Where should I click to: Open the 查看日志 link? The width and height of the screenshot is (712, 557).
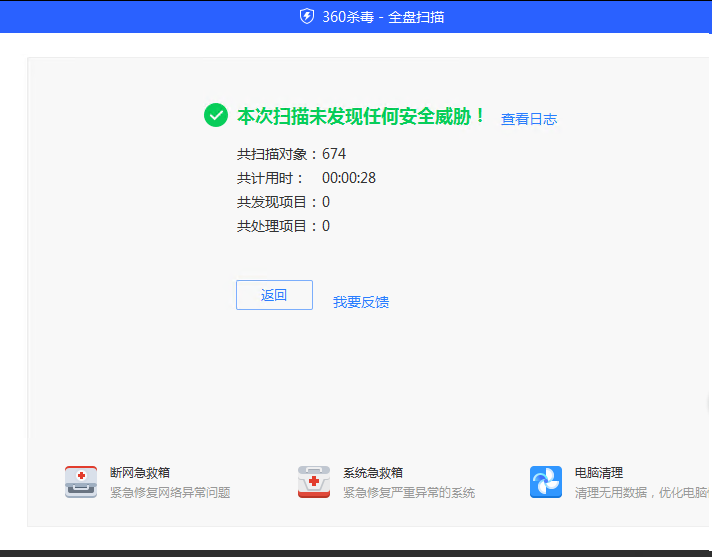(529, 119)
